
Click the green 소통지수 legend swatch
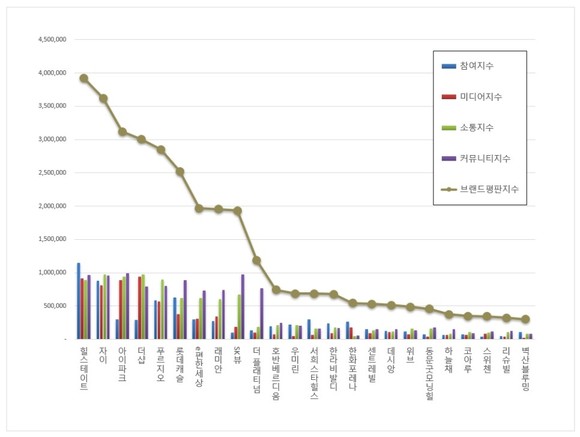(x=449, y=128)
